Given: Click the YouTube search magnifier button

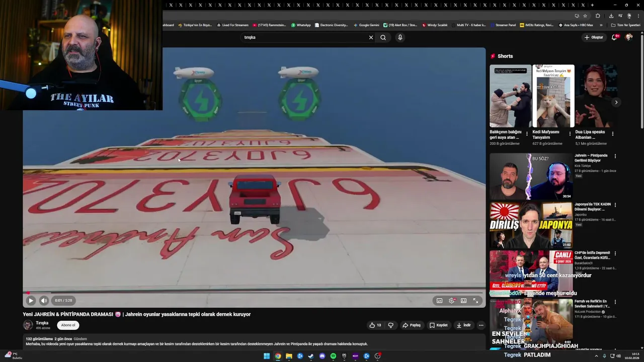Looking at the screenshot, I should click(383, 37).
